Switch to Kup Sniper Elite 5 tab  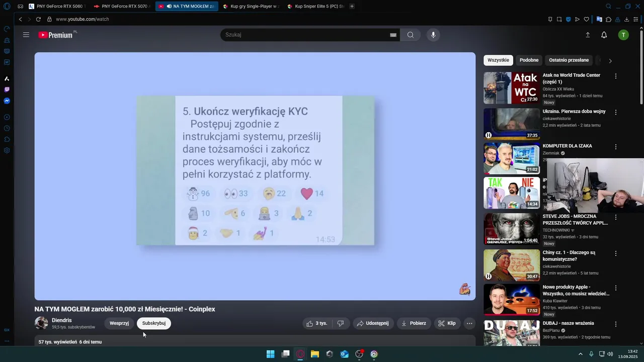coord(315,7)
